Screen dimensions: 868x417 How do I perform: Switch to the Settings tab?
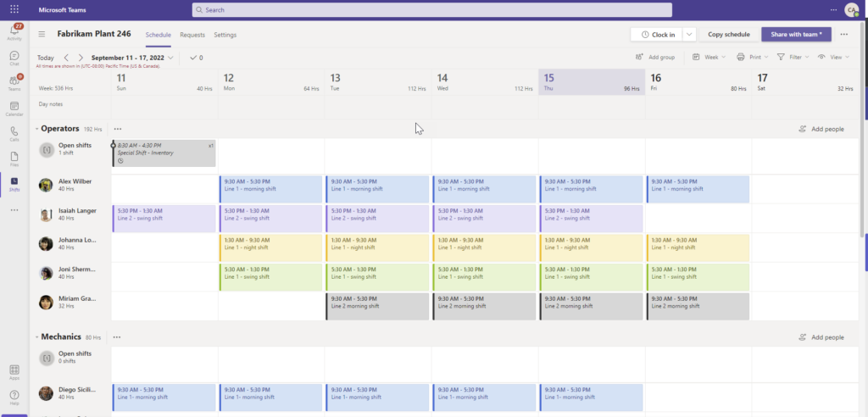pyautogui.click(x=225, y=35)
